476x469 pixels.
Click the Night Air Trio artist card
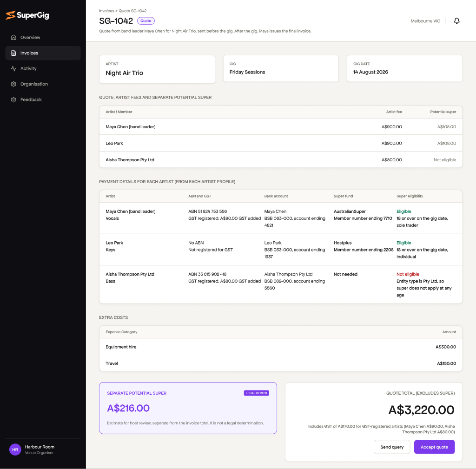coord(157,69)
